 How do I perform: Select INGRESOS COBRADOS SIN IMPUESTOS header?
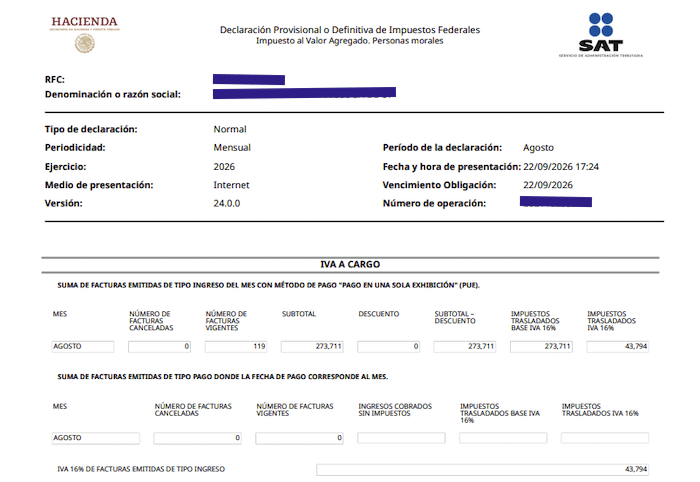pos(395,410)
